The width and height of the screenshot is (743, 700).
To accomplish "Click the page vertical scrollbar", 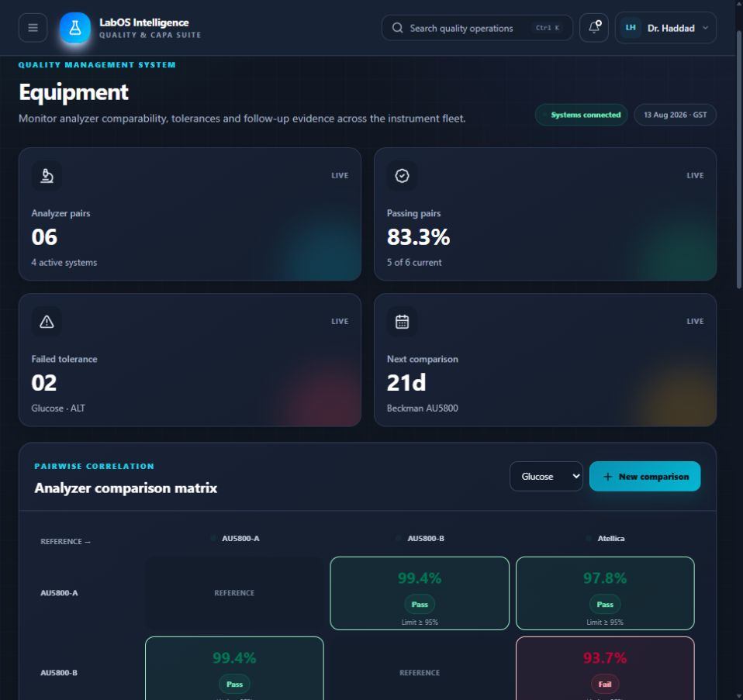I will (739, 160).
